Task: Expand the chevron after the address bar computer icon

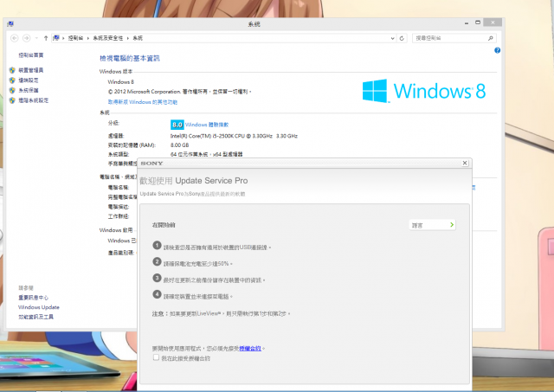Action: pyautogui.click(x=63, y=38)
